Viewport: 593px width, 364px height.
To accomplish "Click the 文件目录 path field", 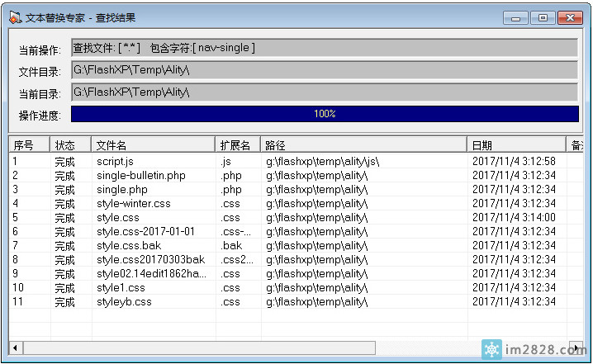I will (x=324, y=70).
